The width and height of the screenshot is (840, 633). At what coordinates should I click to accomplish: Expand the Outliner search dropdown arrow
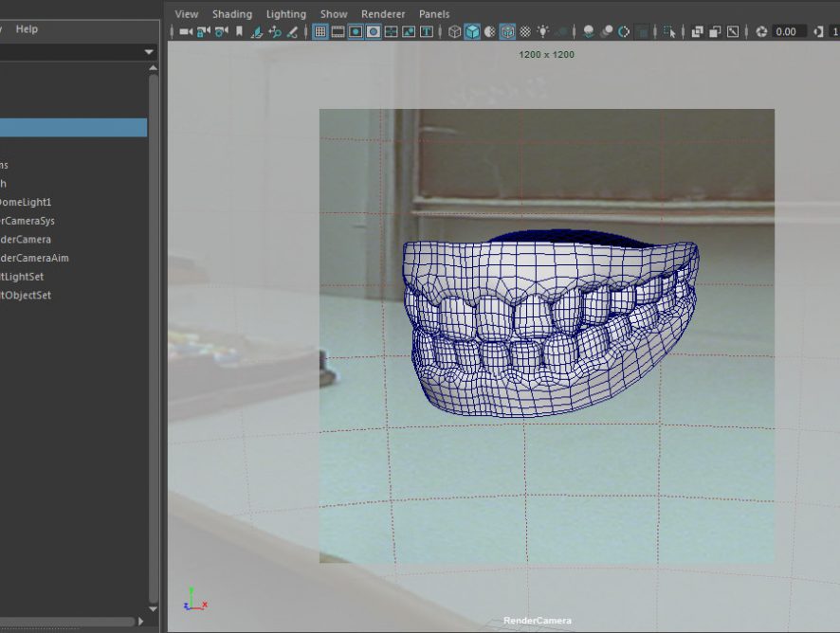(149, 52)
